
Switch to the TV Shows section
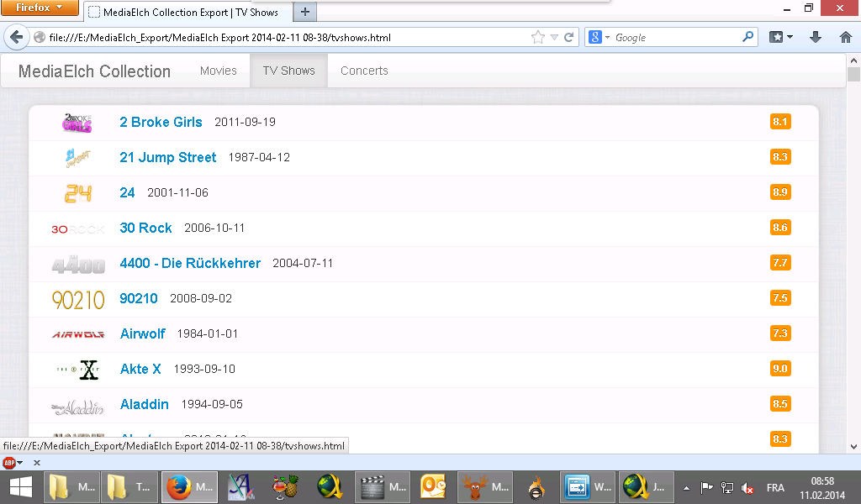[x=289, y=71]
